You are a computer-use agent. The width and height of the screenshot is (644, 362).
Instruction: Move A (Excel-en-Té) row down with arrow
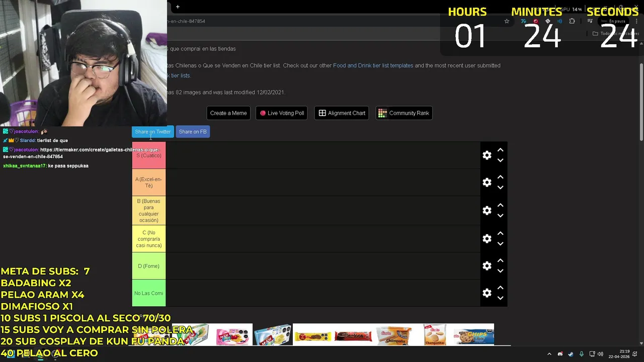pos(500,188)
